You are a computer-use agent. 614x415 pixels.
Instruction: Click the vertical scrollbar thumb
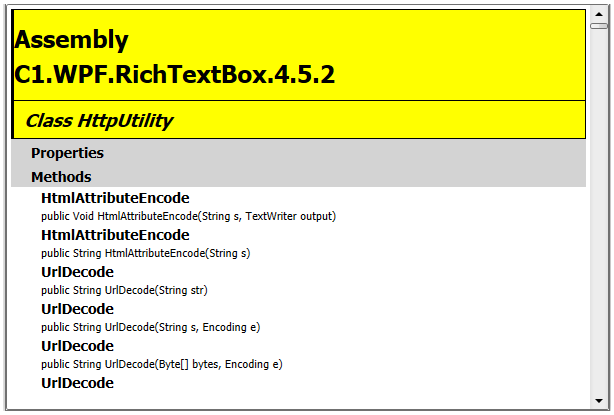(x=599, y=26)
